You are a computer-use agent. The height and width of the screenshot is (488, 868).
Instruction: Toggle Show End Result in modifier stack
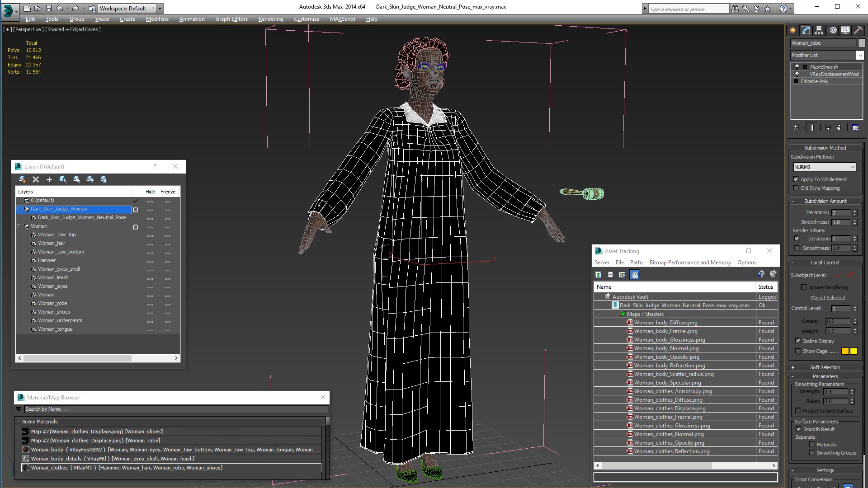[812, 127]
